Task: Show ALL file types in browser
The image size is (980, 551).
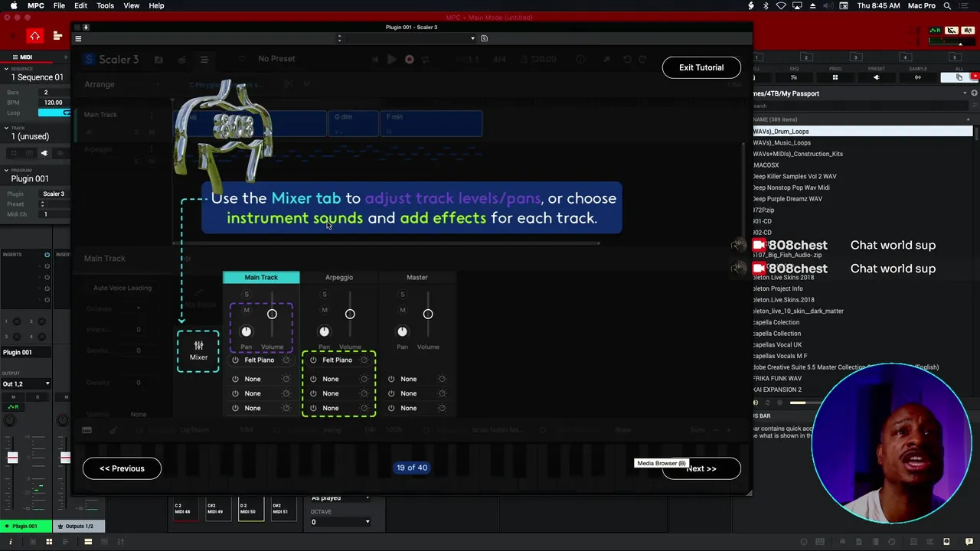Action: [x=959, y=77]
